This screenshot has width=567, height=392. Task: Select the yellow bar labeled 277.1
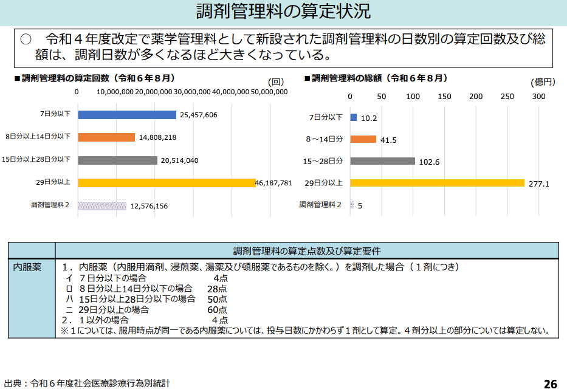tap(437, 182)
